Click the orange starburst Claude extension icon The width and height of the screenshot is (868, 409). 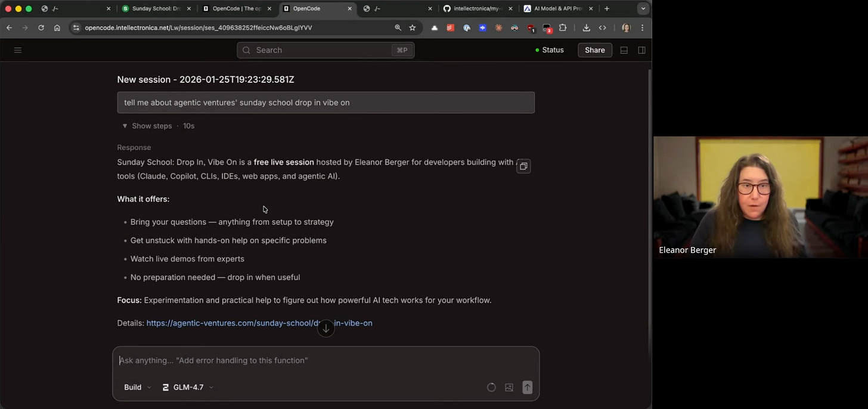[x=499, y=27]
